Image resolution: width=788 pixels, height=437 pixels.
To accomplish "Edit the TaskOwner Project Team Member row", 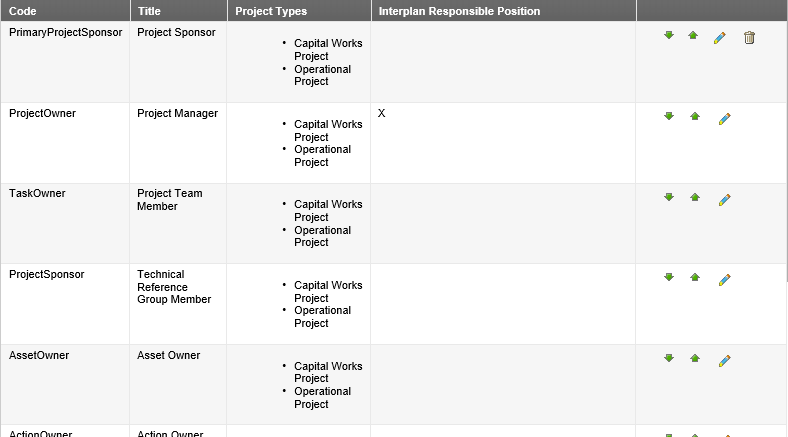I will tap(724, 200).
